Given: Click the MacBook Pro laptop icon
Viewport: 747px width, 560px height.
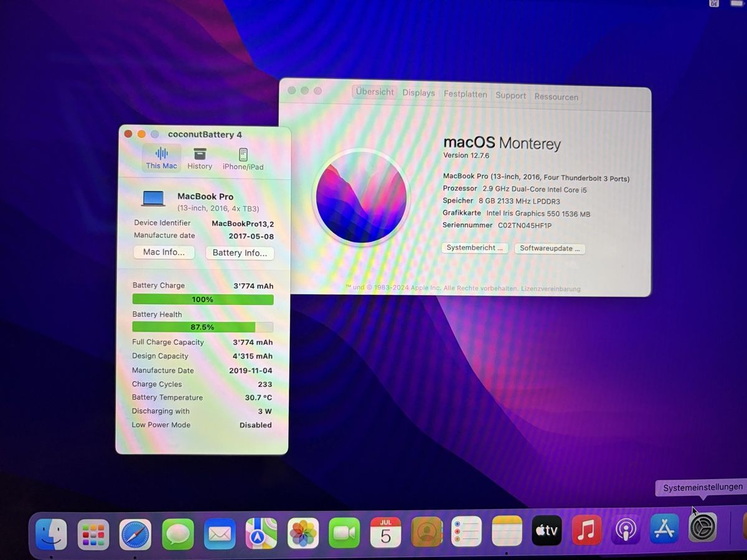Looking at the screenshot, I should [x=153, y=199].
